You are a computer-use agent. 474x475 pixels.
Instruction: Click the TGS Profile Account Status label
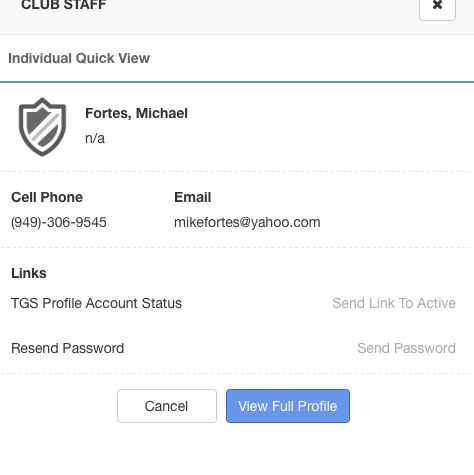coord(96,303)
